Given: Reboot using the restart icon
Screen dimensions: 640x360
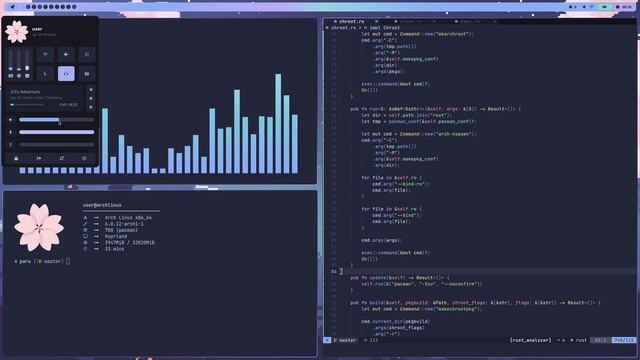Looking at the screenshot, I should 62,158.
